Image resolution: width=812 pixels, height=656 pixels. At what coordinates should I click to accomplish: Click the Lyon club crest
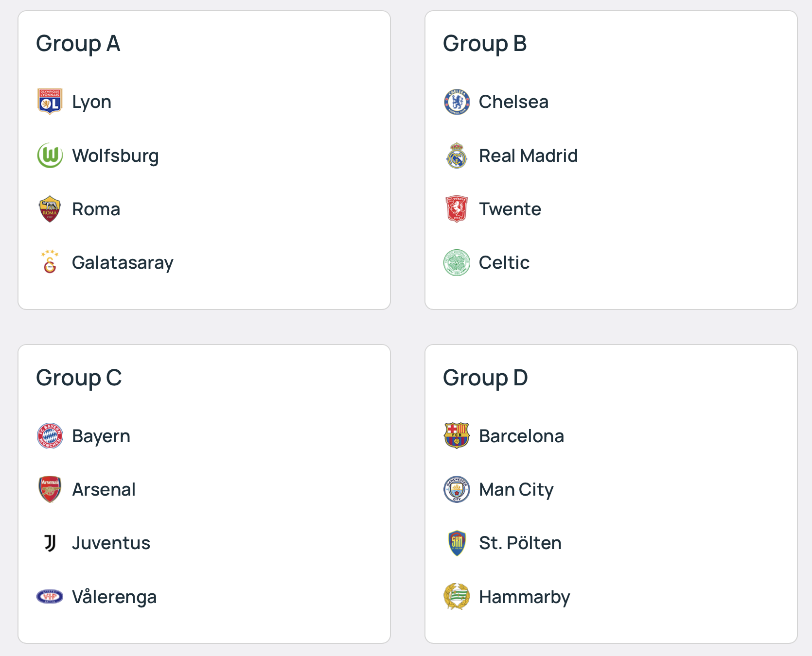point(50,102)
